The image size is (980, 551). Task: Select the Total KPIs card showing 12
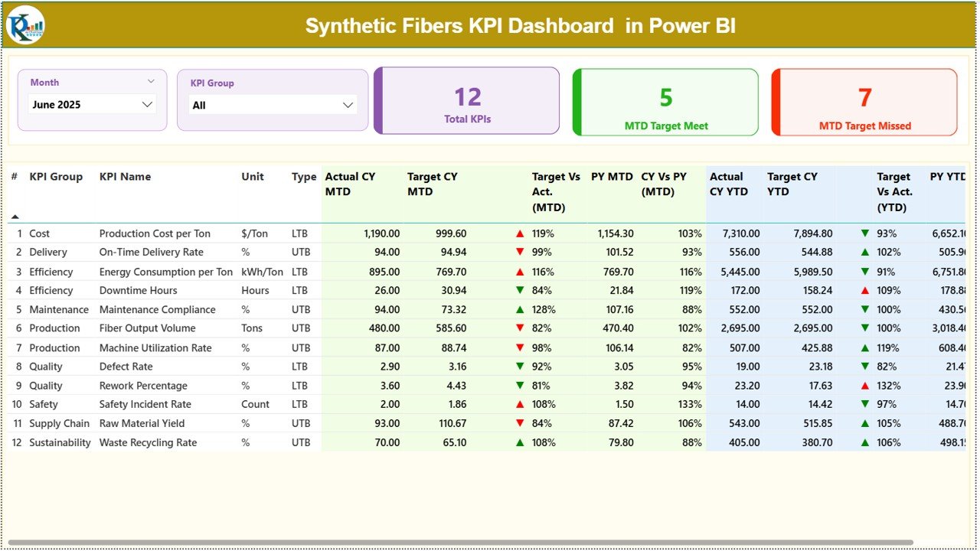click(x=467, y=102)
